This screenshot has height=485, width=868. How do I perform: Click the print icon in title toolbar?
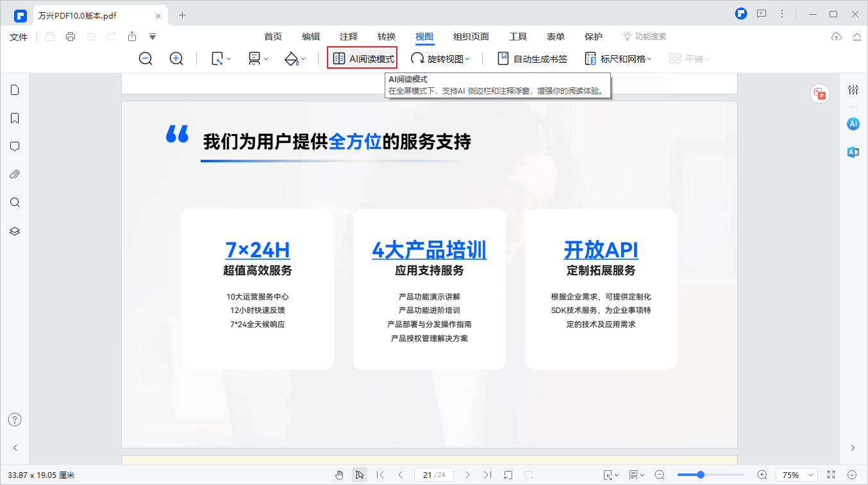coord(71,37)
